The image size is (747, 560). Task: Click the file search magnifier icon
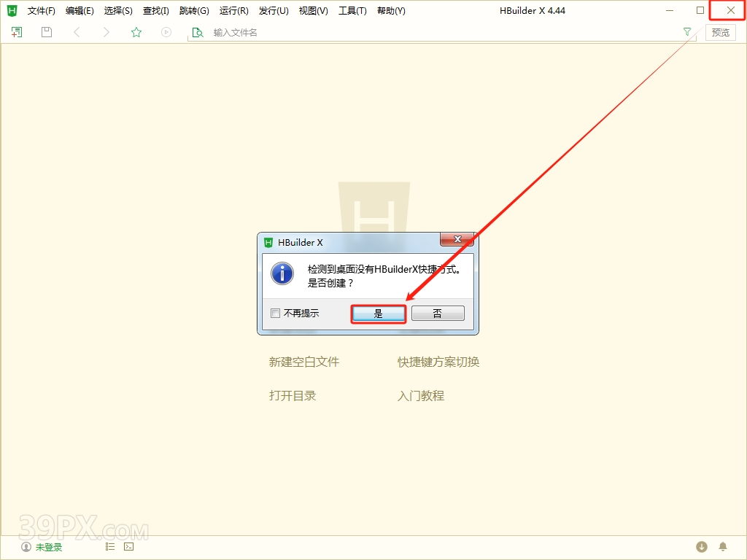[197, 32]
